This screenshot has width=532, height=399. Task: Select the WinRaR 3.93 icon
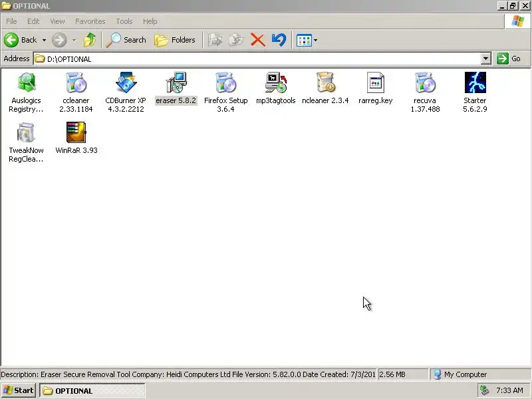pos(76,132)
